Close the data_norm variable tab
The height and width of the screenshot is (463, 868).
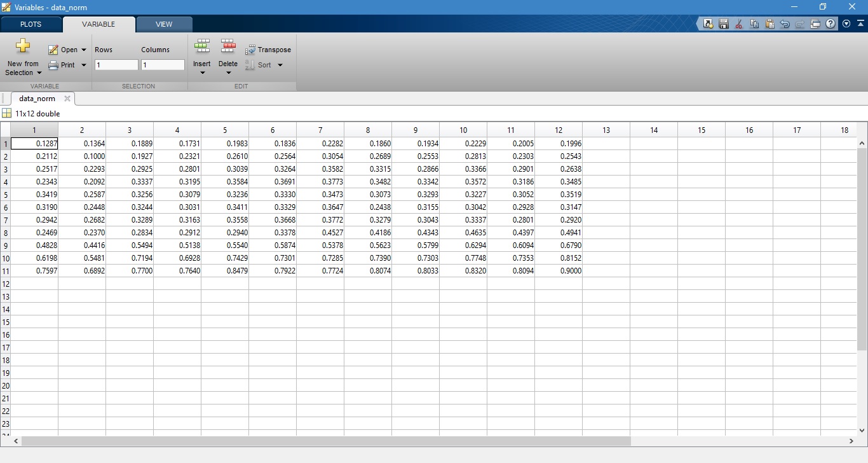tap(67, 99)
